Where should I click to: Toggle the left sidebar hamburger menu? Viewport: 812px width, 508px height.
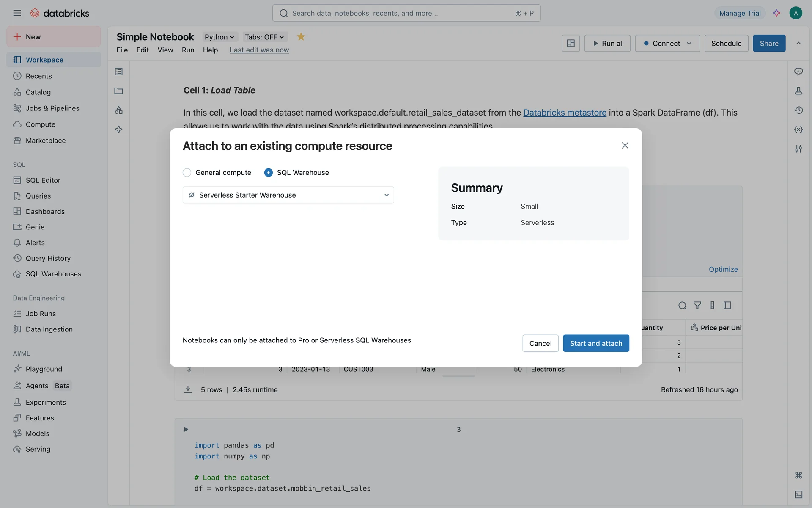[17, 13]
